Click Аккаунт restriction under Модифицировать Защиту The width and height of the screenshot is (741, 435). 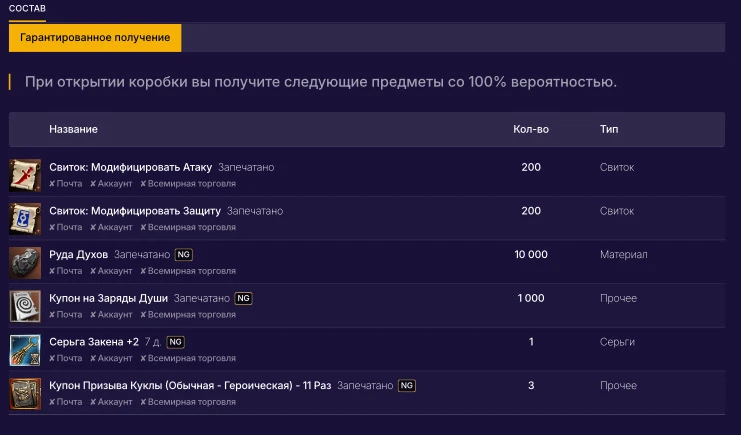111,227
